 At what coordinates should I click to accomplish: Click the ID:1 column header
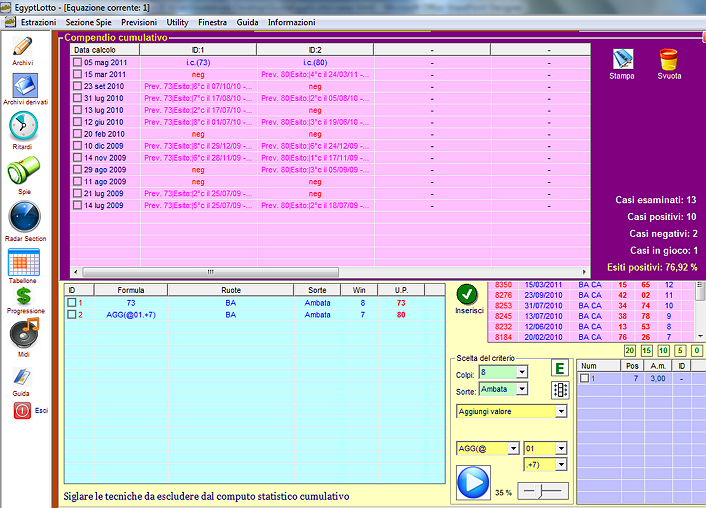[198, 50]
